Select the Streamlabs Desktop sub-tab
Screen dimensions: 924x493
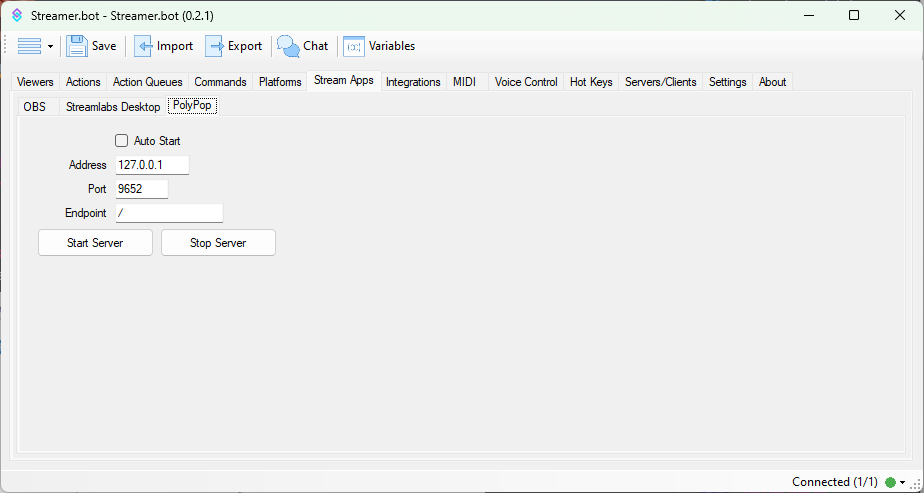click(113, 106)
